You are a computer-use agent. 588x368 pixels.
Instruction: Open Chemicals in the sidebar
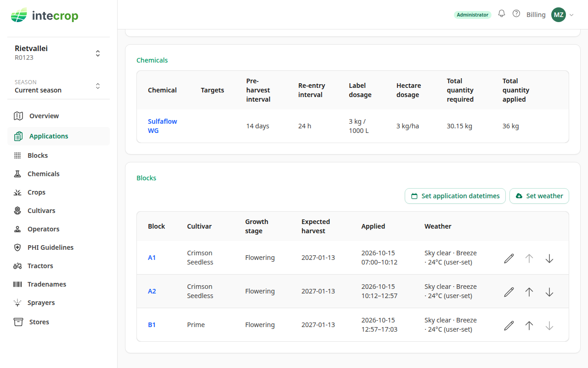[x=58, y=174]
